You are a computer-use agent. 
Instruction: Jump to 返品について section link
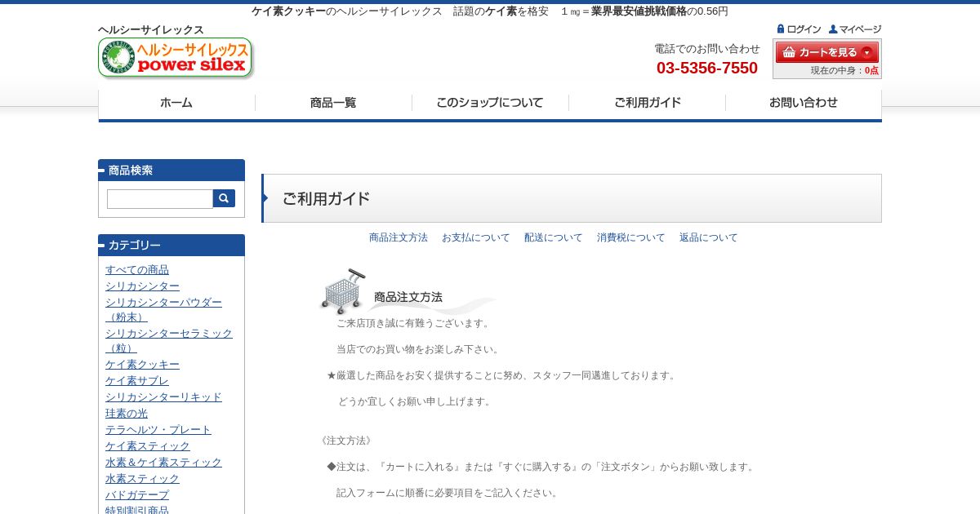tap(709, 237)
